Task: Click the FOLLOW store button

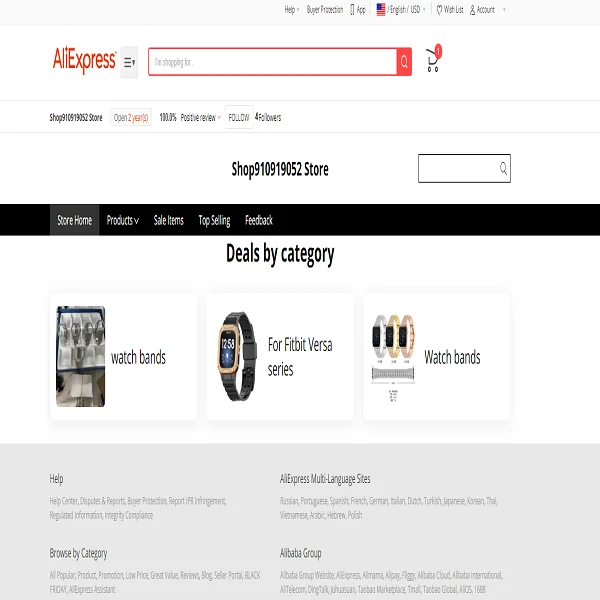Action: point(239,117)
